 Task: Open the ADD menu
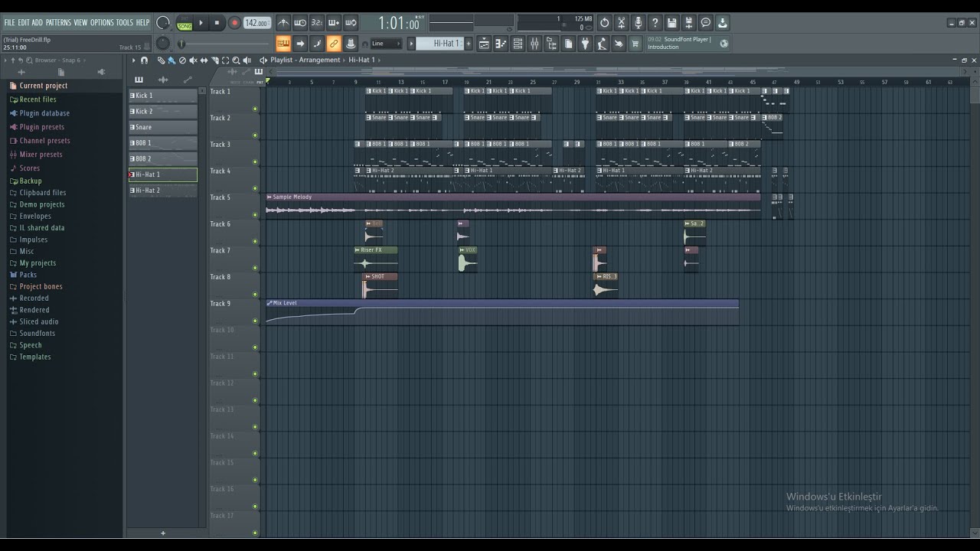coord(38,23)
